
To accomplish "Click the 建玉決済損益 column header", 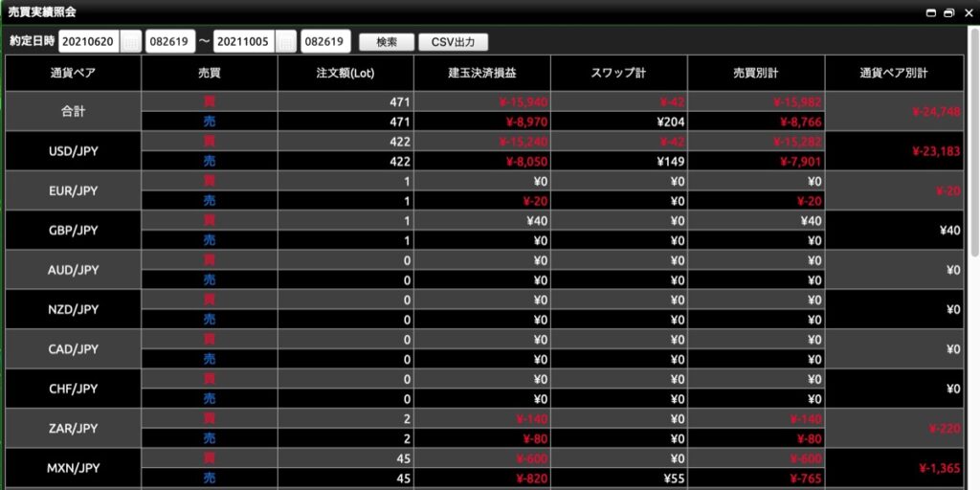I will click(x=482, y=73).
